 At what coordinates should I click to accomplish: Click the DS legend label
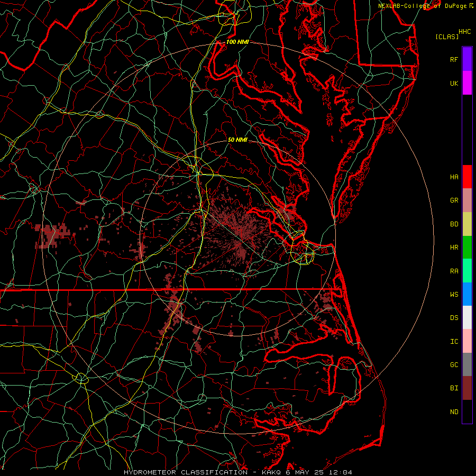pyautogui.click(x=454, y=318)
